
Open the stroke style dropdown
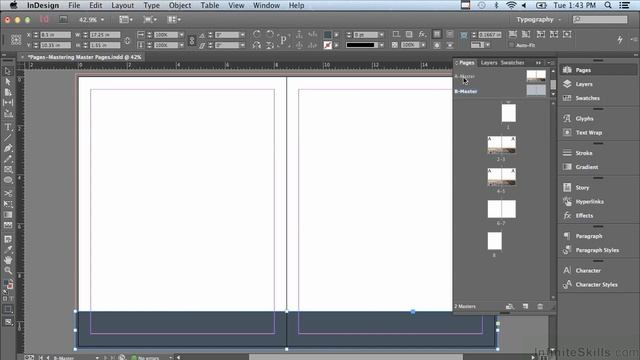pyautogui.click(x=381, y=45)
